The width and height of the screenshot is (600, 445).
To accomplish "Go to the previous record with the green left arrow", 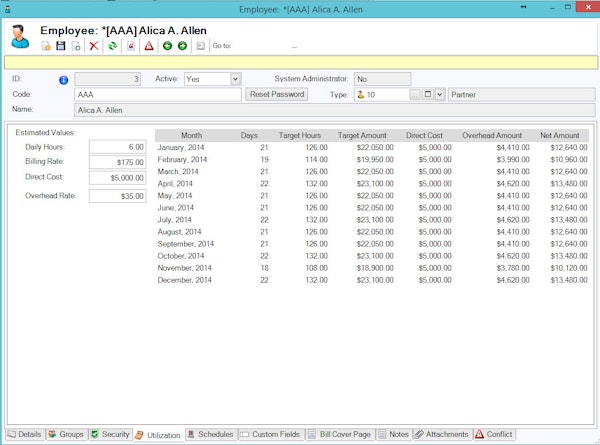I will (x=167, y=46).
